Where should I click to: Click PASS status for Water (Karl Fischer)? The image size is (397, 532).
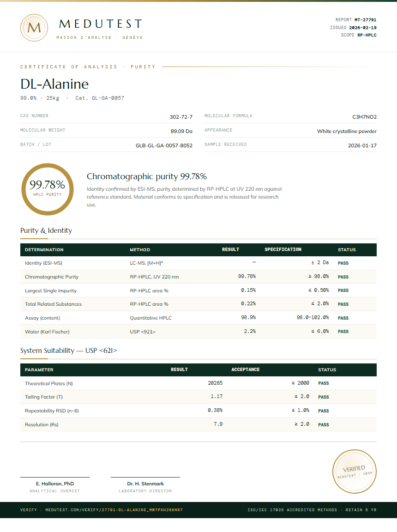point(343,332)
